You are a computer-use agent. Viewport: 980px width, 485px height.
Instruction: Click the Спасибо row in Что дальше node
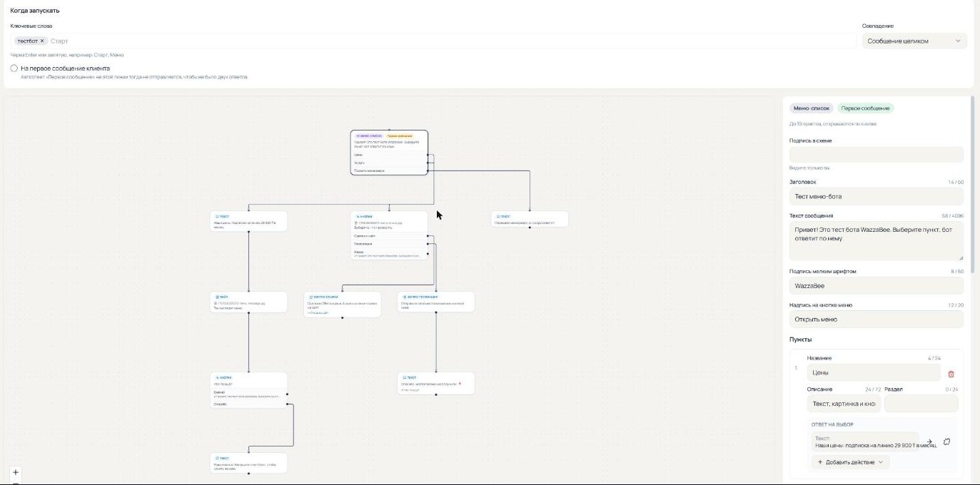[x=249, y=404]
